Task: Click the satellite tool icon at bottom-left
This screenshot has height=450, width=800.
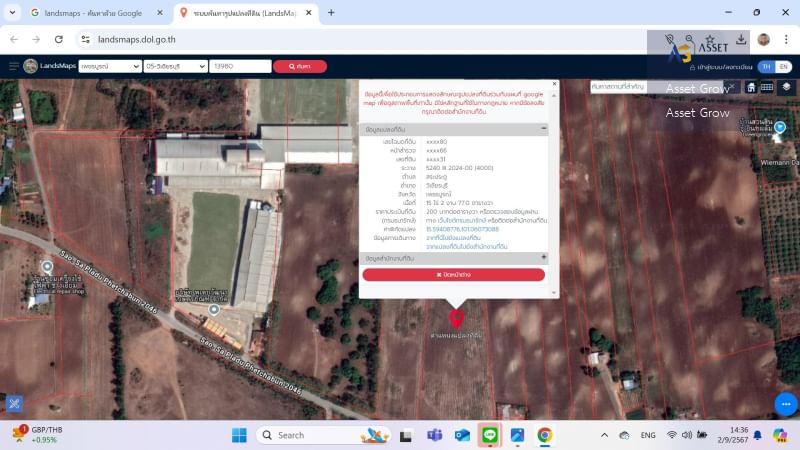Action: pos(14,404)
